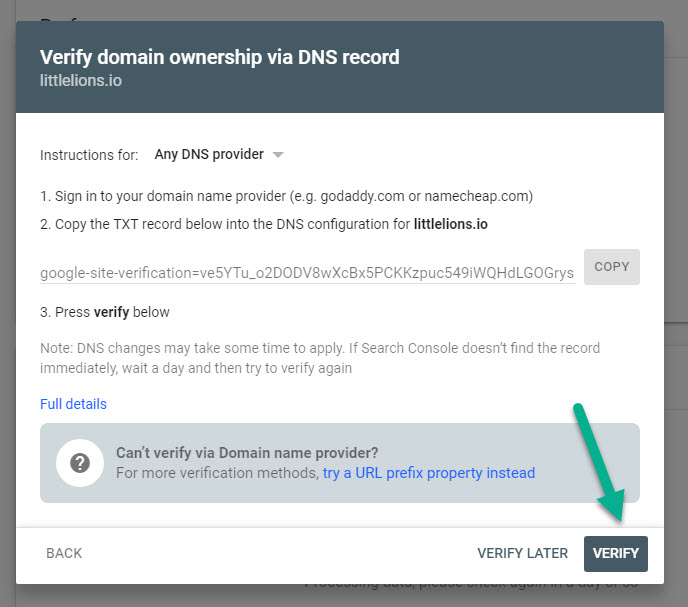Open the 'Any DNS provider' selector
The image size is (688, 607).
click(209, 155)
